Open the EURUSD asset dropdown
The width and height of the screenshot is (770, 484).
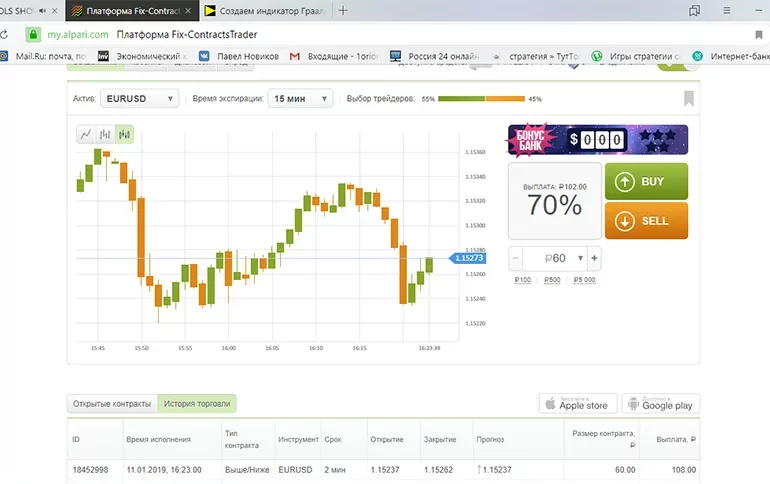(x=139, y=99)
